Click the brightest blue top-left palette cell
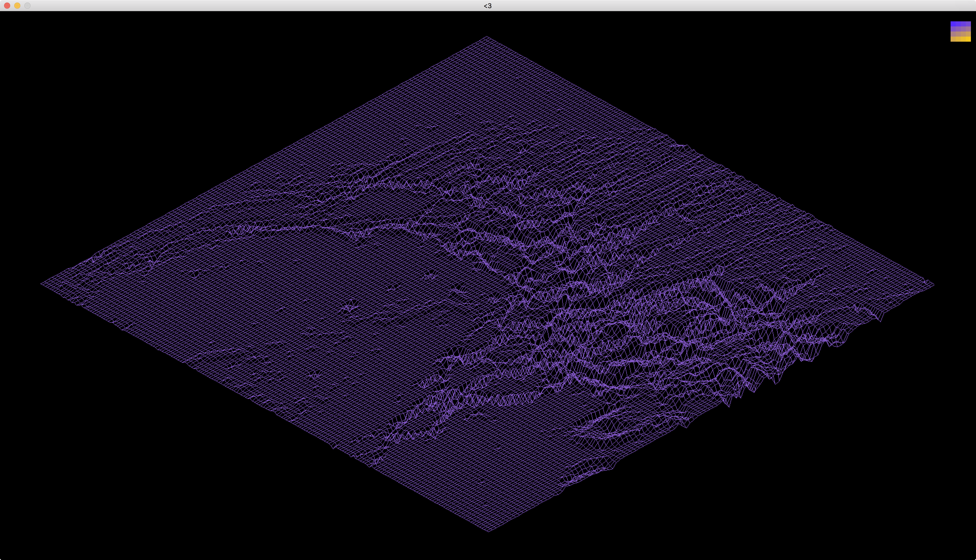The height and width of the screenshot is (560, 976). tap(953, 24)
